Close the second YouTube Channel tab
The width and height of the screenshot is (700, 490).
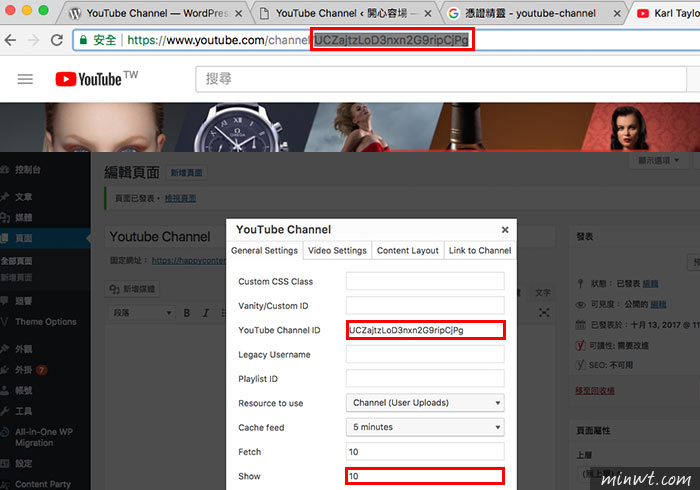coord(428,13)
